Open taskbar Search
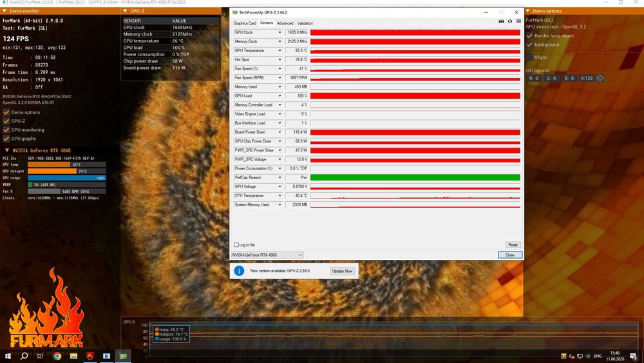644x363 pixels. coord(24,356)
